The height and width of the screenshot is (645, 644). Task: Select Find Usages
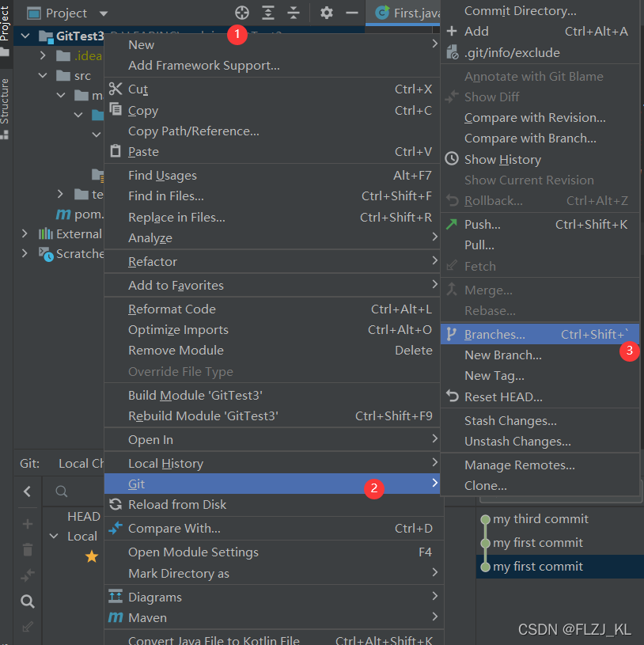pos(272,175)
